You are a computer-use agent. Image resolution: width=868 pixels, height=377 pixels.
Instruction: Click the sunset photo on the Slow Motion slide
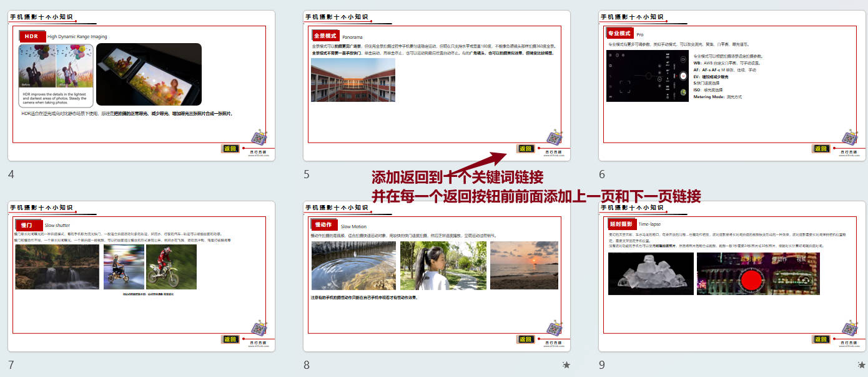[525, 264]
